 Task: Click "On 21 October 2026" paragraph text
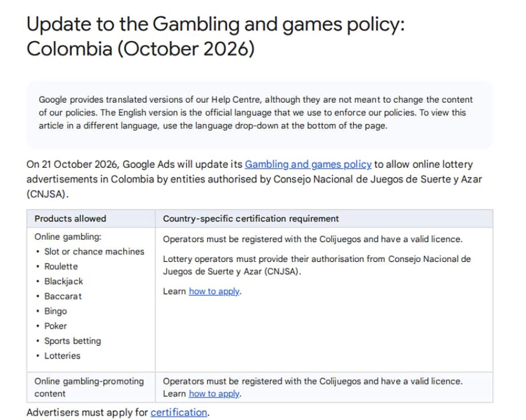coord(254,179)
